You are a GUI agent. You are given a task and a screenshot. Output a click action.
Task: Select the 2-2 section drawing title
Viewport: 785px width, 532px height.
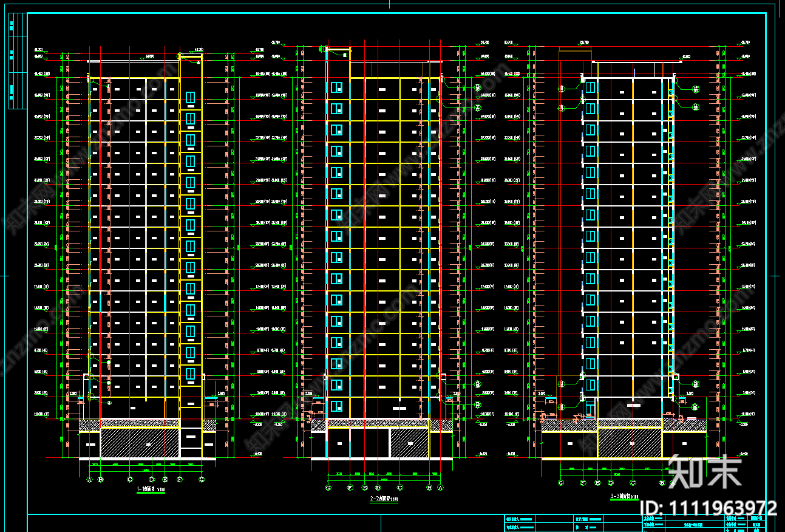pyautogui.click(x=384, y=499)
